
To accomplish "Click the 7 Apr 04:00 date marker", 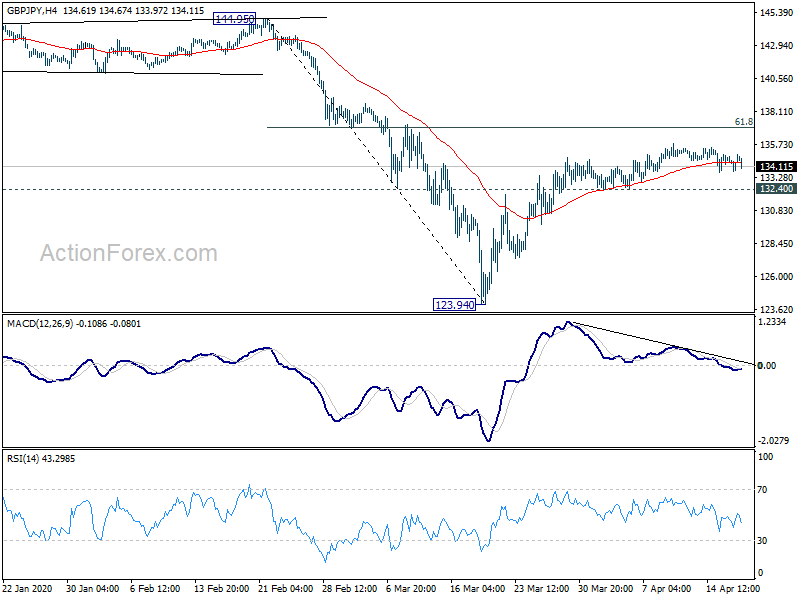I will [666, 589].
